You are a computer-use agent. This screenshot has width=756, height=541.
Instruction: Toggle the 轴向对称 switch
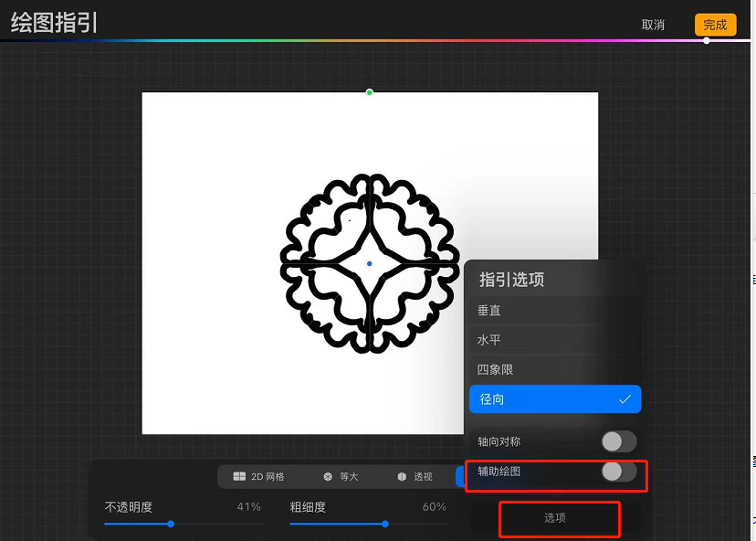pyautogui.click(x=619, y=441)
